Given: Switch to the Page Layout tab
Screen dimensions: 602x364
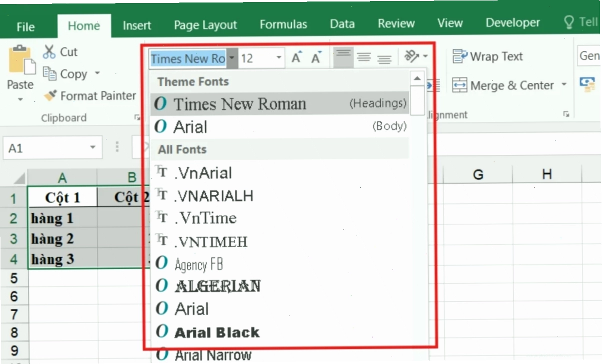Looking at the screenshot, I should 205,24.
